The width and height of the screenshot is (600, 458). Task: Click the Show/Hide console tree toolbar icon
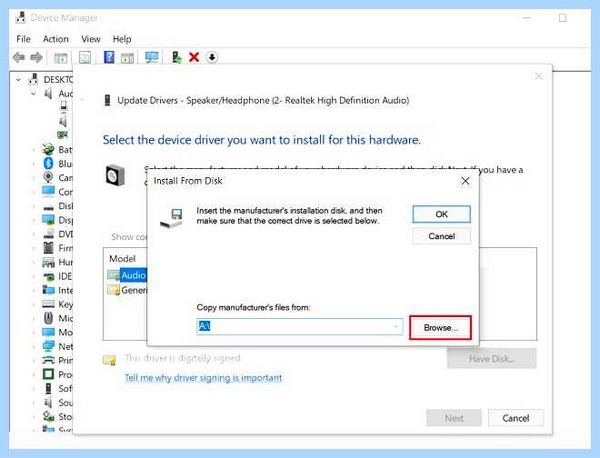tap(60, 58)
